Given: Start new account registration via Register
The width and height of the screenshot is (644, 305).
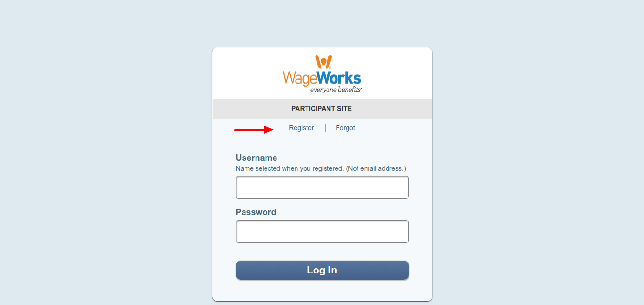Looking at the screenshot, I should 301,128.
